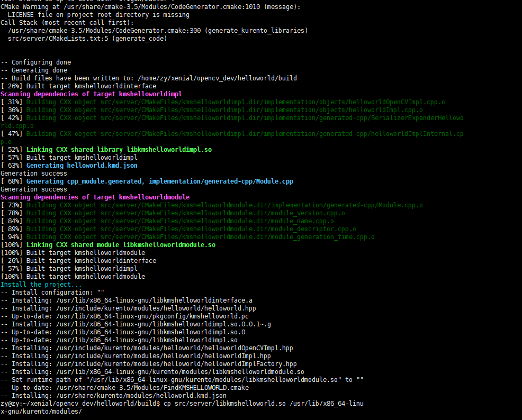
Task: Click the 'generate_kurento_libraries' call stack line
Action: click(x=158, y=31)
